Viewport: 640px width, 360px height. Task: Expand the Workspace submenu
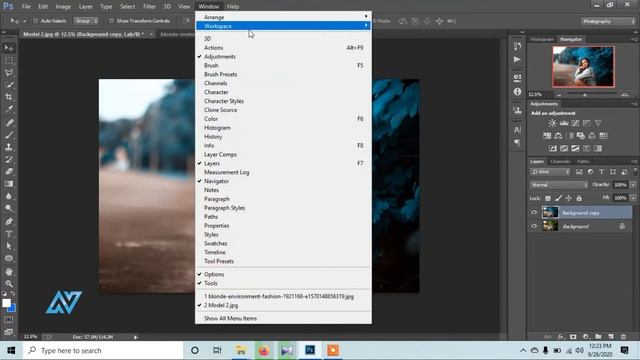coord(283,26)
